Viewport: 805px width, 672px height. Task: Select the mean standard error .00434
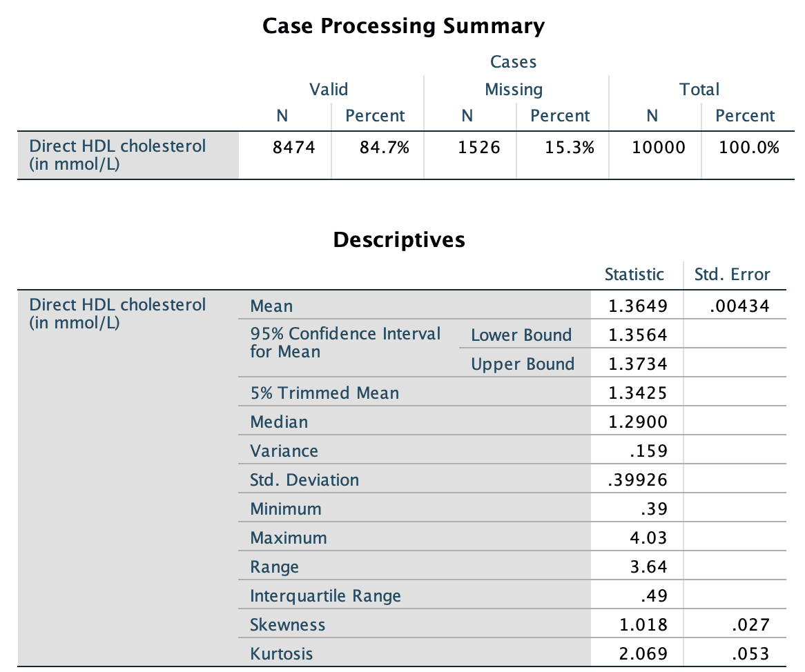(739, 306)
